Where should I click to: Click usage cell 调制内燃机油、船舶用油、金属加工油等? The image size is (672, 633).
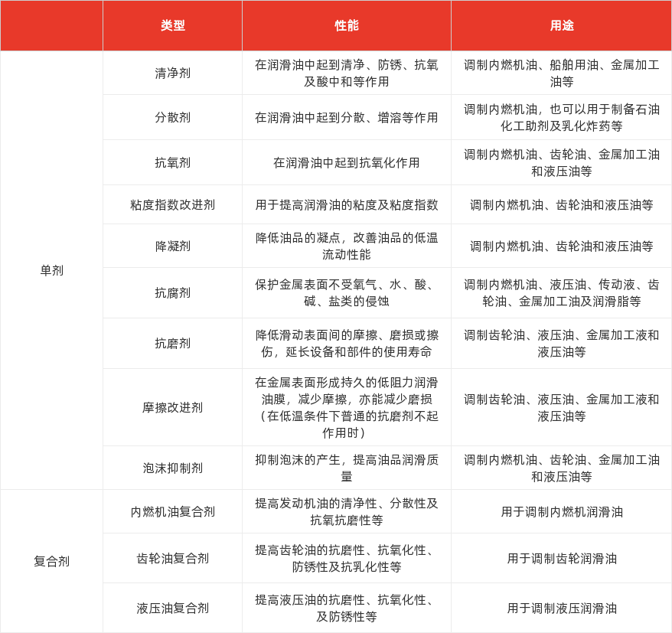coord(562,73)
